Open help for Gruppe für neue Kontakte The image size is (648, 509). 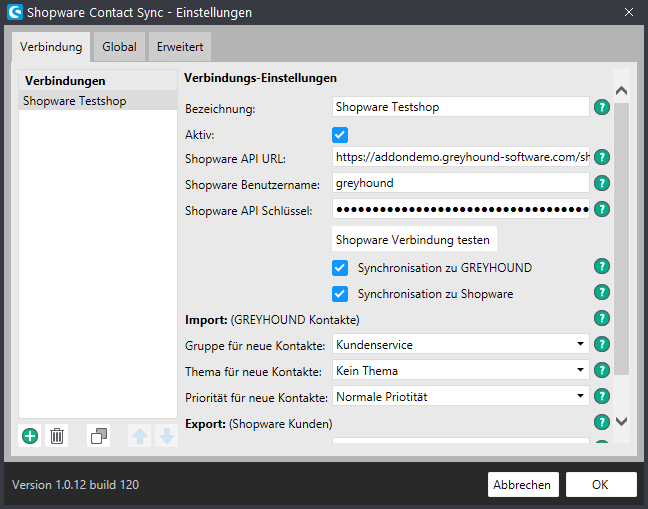coord(602,344)
